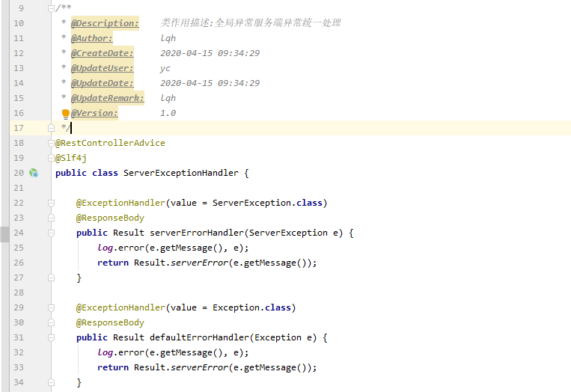Click line number 17 in the gutter
The image size is (571, 392).
19,128
